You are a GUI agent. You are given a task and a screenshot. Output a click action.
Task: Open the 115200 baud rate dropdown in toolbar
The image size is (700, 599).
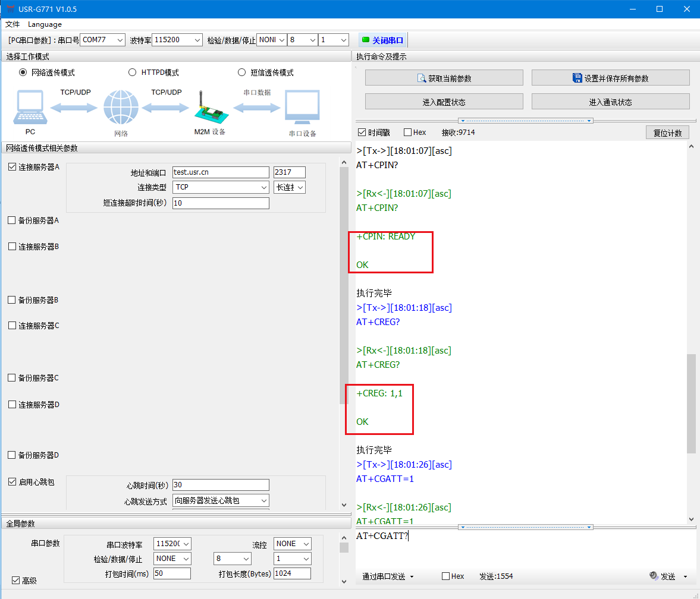tap(177, 40)
